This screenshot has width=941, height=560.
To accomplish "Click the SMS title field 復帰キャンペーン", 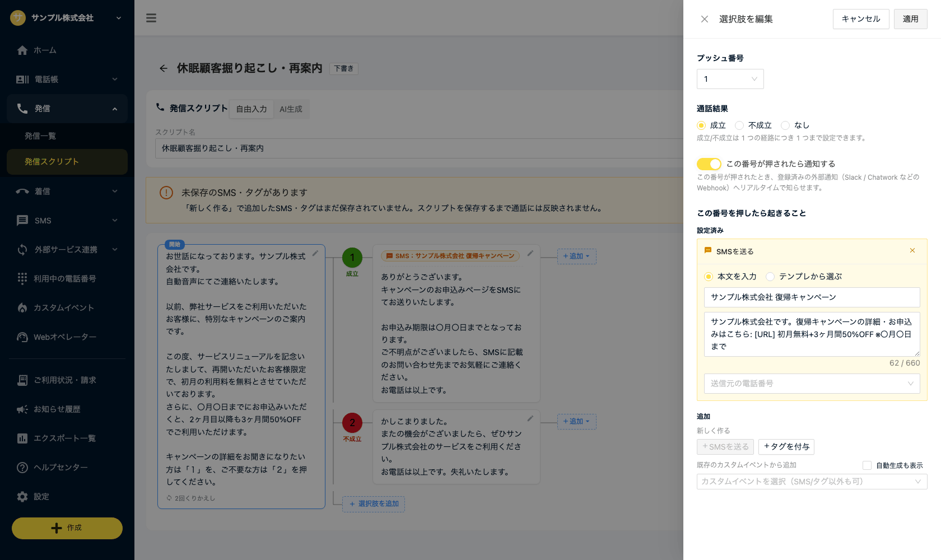I will tap(812, 297).
